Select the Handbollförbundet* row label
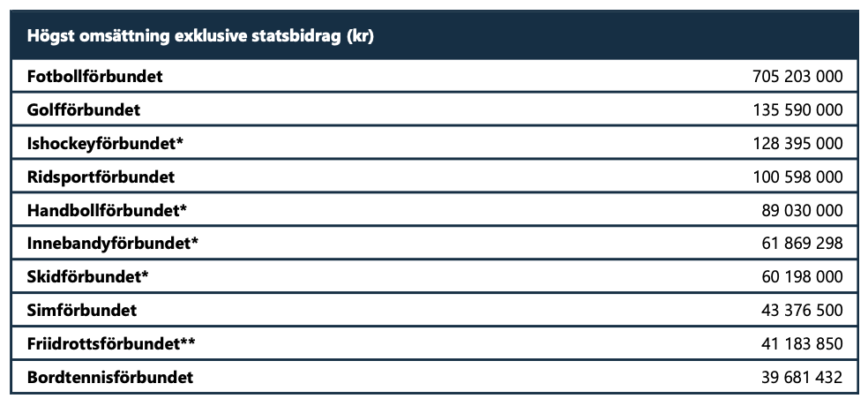Image resolution: width=868 pixels, height=406 pixels. tap(108, 211)
